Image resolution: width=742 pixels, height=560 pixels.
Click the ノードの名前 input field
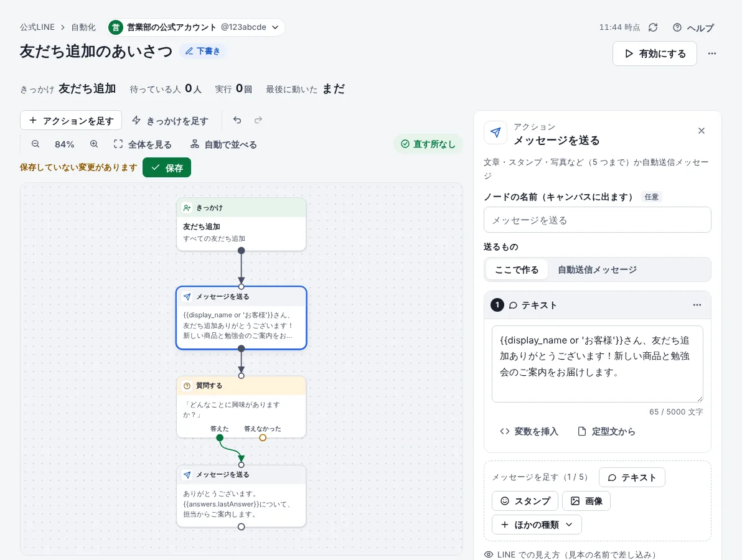pos(597,220)
